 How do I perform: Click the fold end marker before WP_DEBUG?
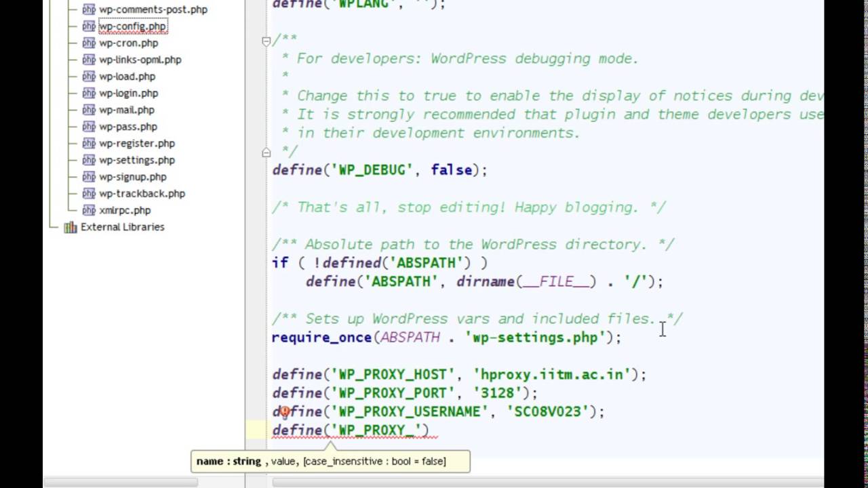[x=266, y=152]
